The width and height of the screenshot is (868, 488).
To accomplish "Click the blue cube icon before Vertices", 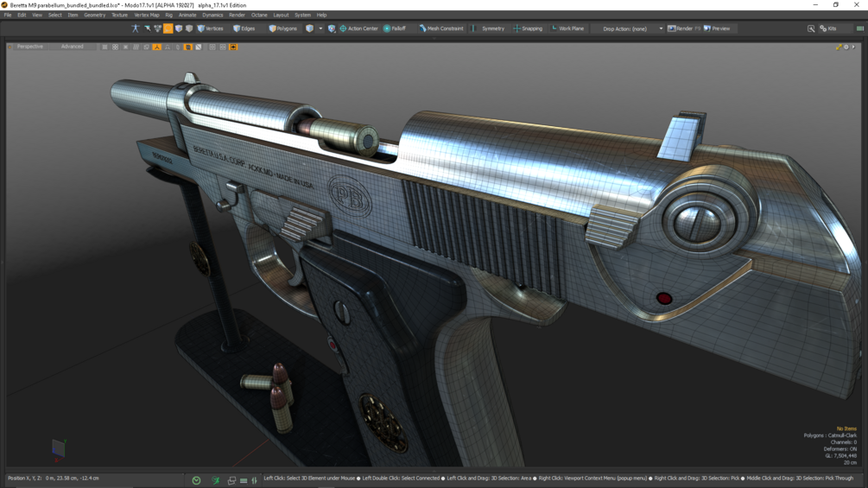I will 178,29.
